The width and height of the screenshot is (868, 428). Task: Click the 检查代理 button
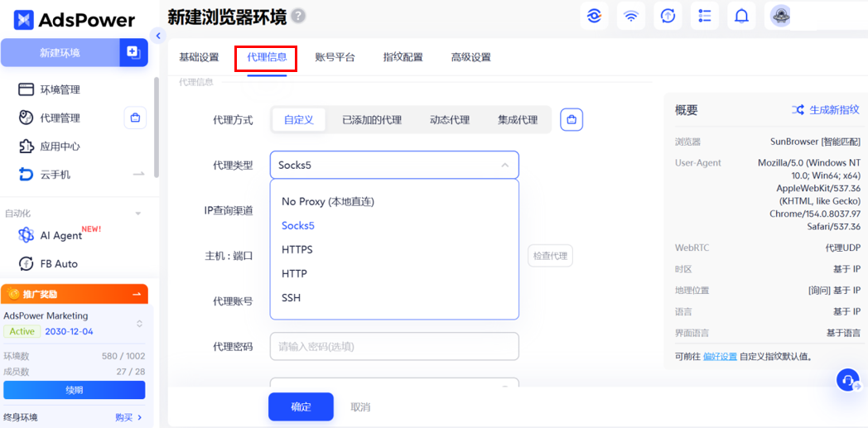click(x=550, y=256)
